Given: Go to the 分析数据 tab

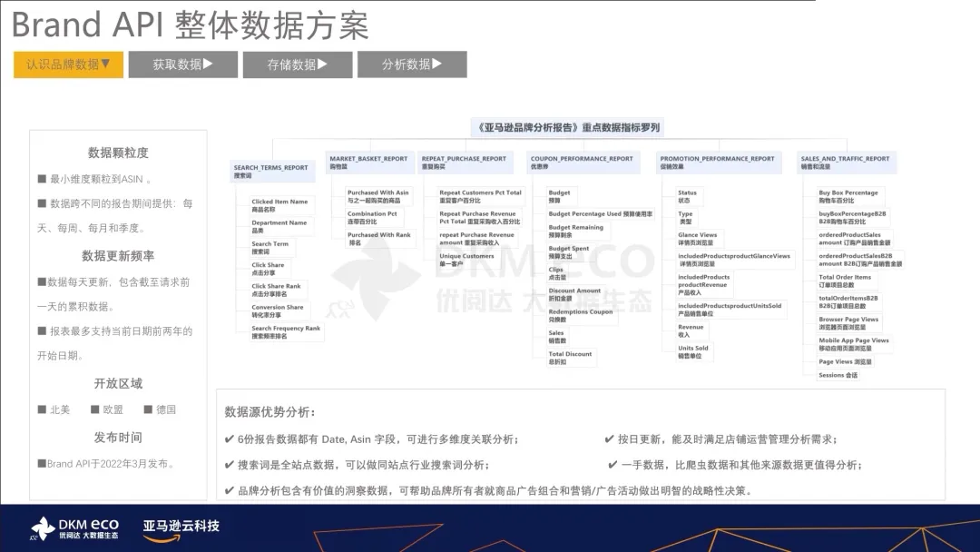Looking at the screenshot, I should [x=412, y=64].
